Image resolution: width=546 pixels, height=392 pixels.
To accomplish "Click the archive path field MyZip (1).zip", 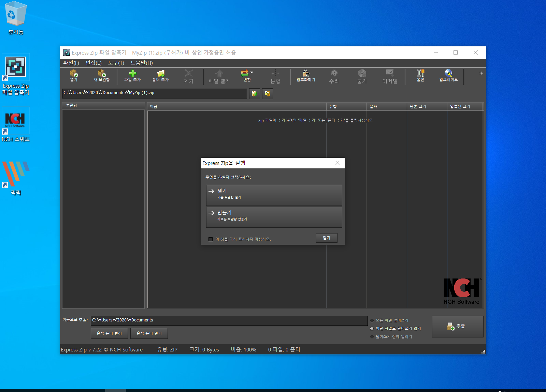I will click(155, 93).
